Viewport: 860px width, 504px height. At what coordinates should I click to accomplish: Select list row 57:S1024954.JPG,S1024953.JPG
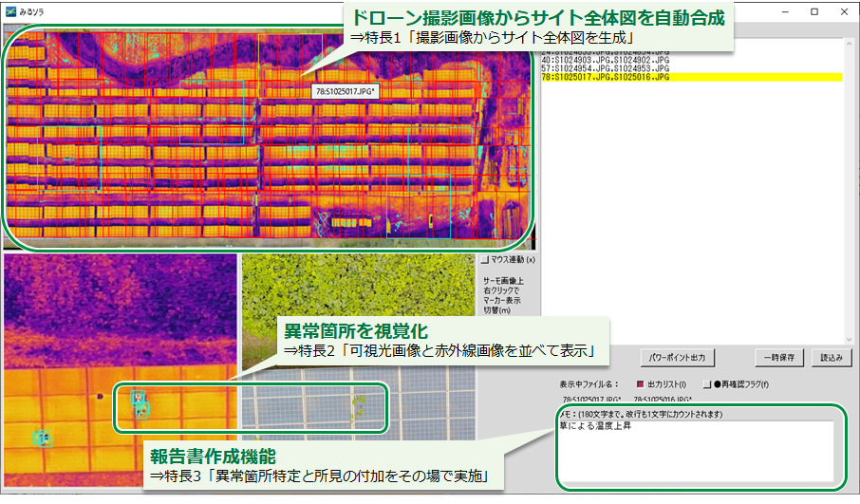[x=692, y=68]
